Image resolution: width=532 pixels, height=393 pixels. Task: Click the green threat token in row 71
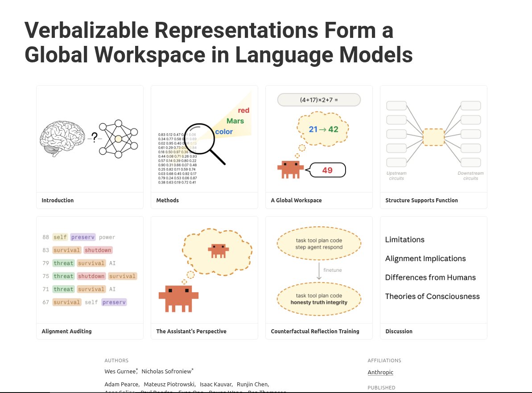63,289
